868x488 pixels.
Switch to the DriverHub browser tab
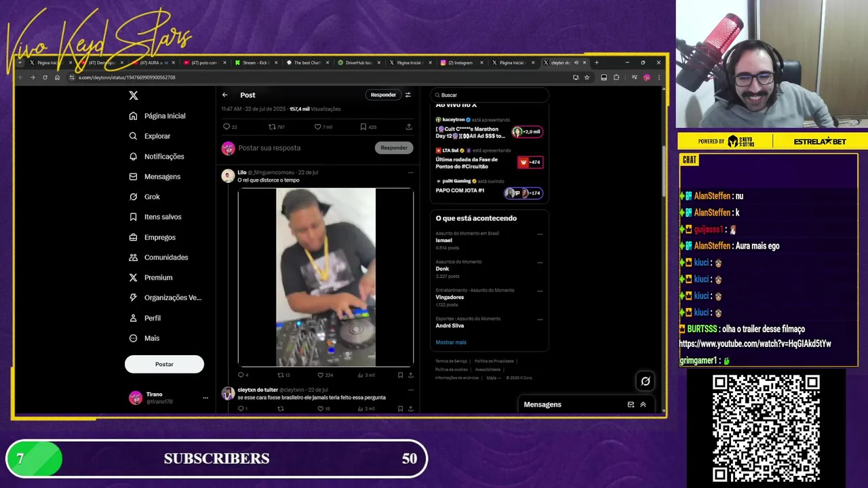359,63
